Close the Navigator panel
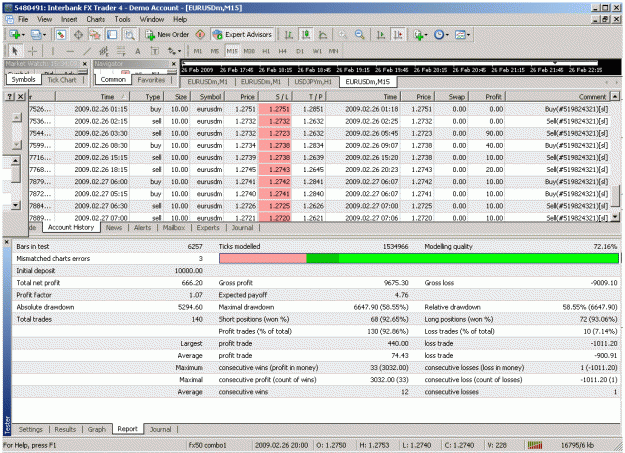 click(173, 64)
